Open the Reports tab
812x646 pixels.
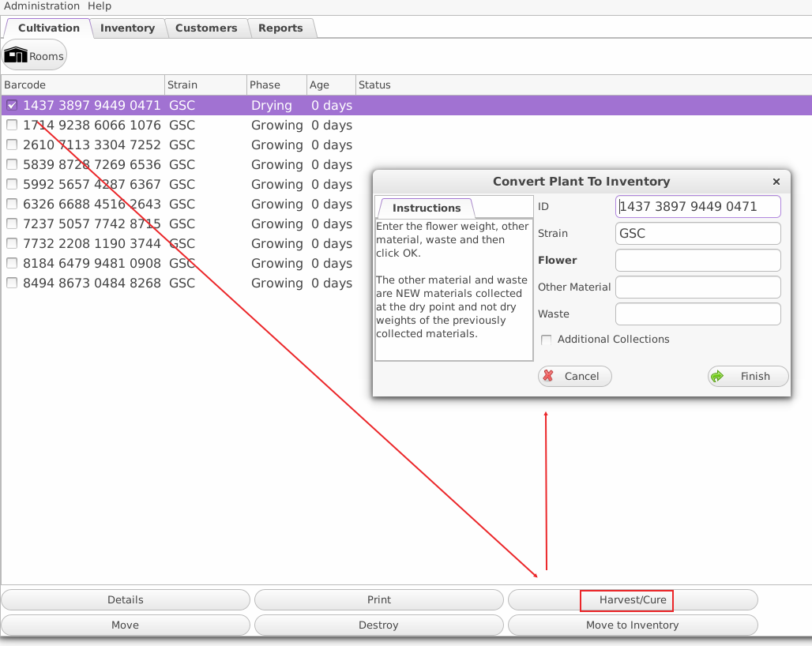[x=280, y=28]
